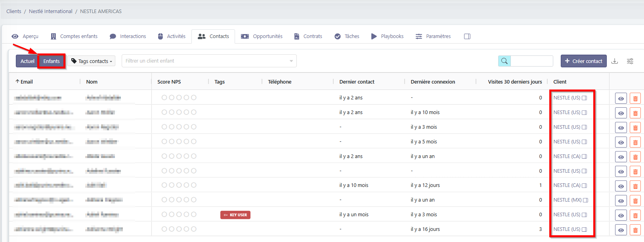
Task: Toggle the Enfants contacts view
Action: coord(52,61)
